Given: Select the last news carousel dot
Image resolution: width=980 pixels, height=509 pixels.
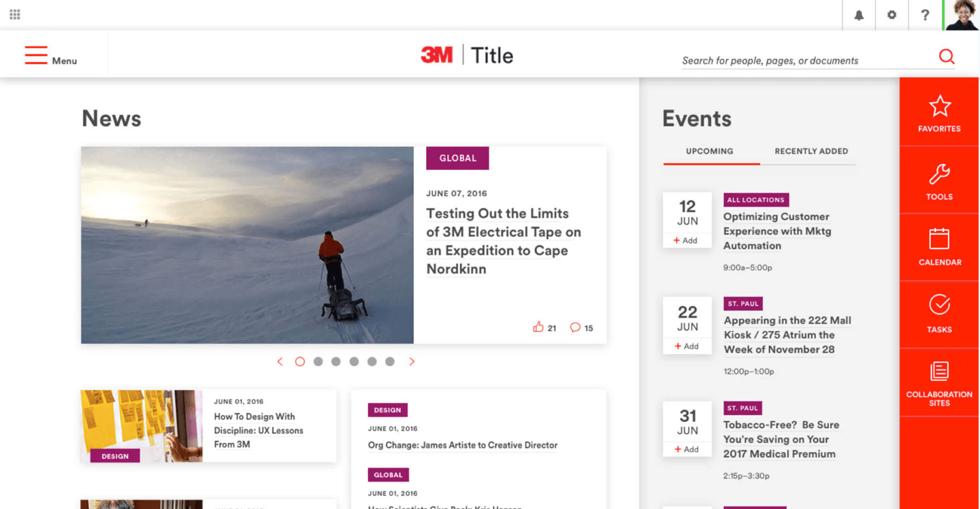Looking at the screenshot, I should 390,362.
